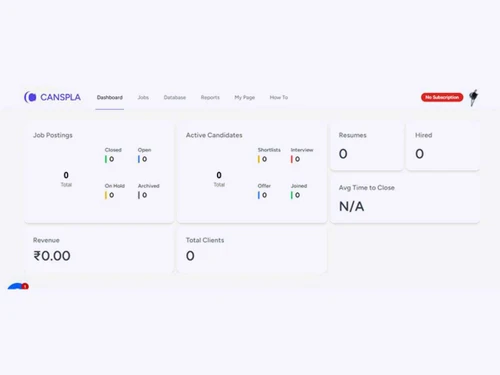Click the Avg Time to Close N/A value
The height and width of the screenshot is (375, 500).
(352, 206)
